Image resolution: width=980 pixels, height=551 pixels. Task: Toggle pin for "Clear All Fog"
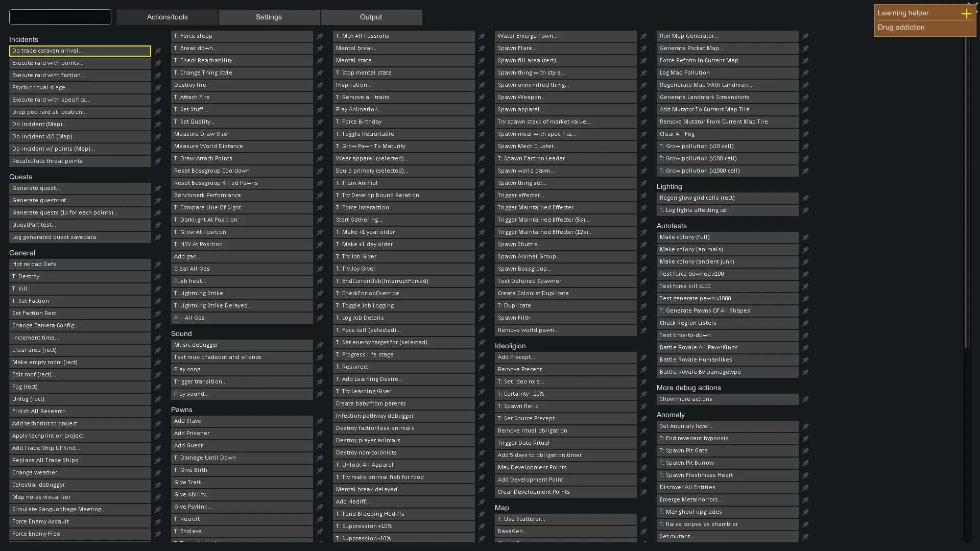coord(805,134)
